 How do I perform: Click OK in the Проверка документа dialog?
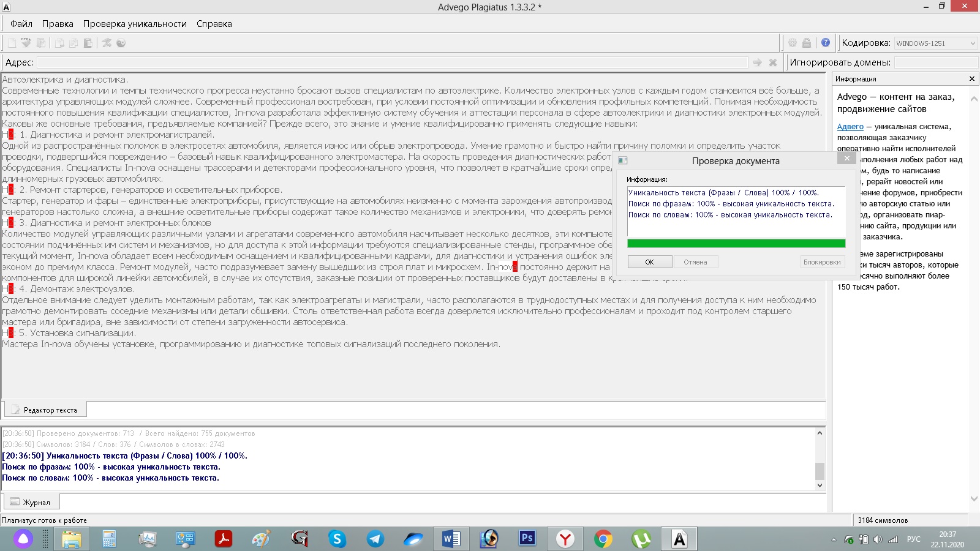coord(650,262)
